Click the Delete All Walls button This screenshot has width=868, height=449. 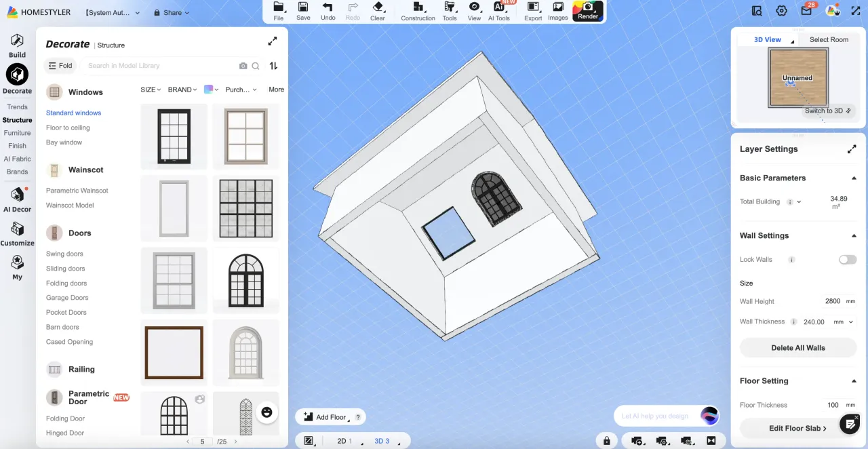coord(797,348)
